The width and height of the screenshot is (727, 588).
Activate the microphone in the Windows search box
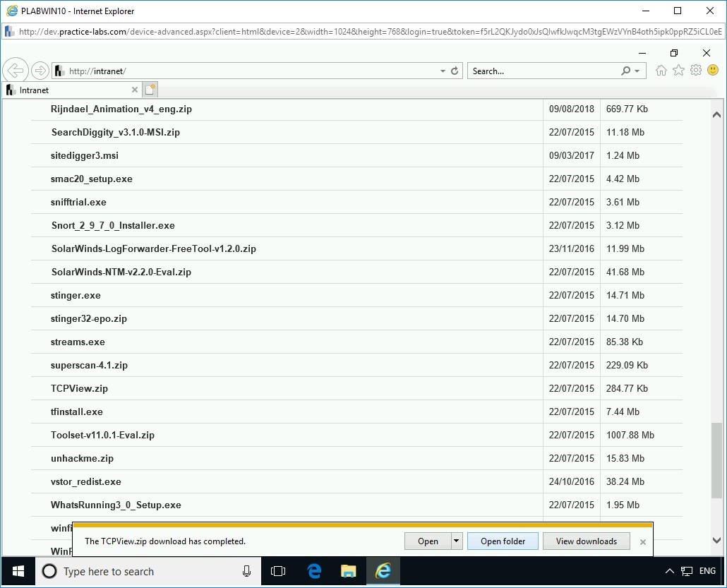246,571
